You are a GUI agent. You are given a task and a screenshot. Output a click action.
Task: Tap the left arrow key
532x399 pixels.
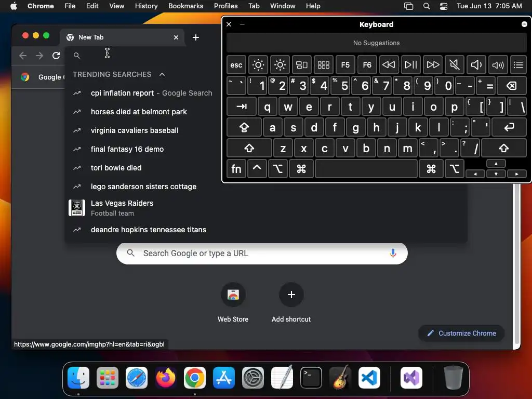pyautogui.click(x=475, y=174)
